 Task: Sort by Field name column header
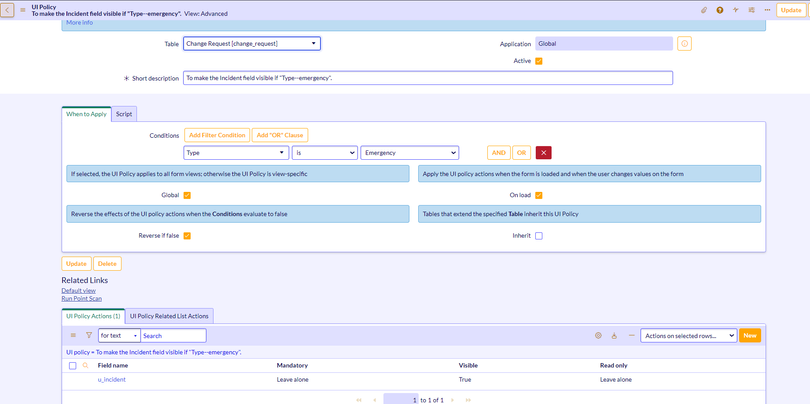tap(113, 366)
